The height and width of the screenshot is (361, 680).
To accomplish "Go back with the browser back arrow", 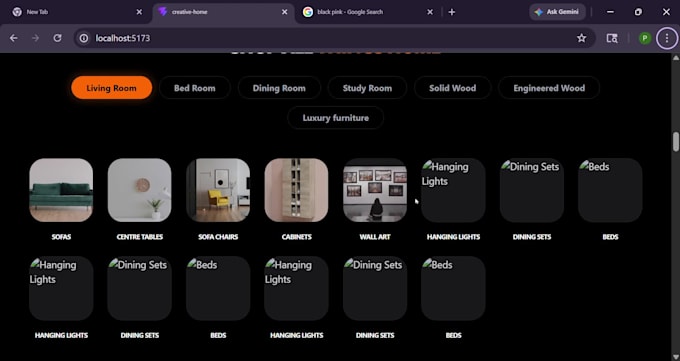I will (14, 38).
